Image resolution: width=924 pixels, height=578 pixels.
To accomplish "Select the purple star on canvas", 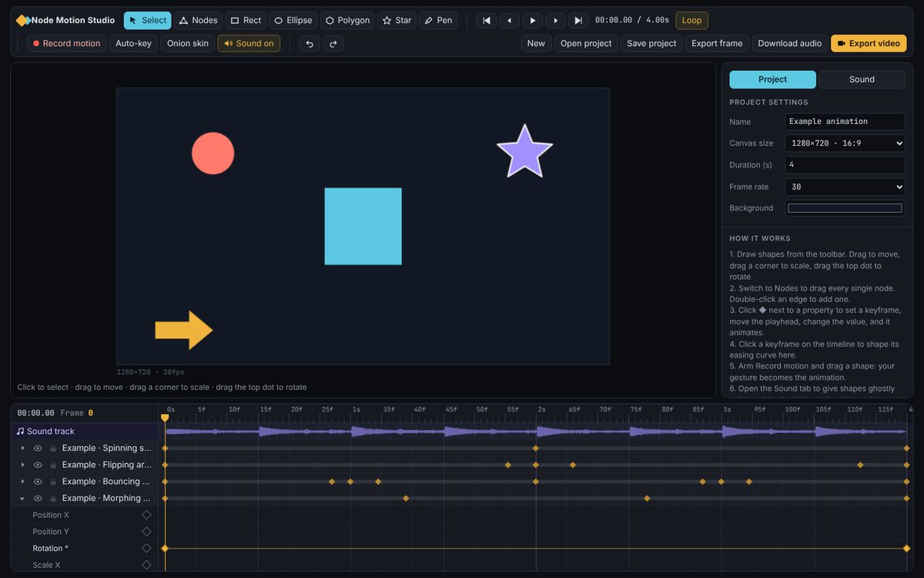I will click(x=524, y=153).
